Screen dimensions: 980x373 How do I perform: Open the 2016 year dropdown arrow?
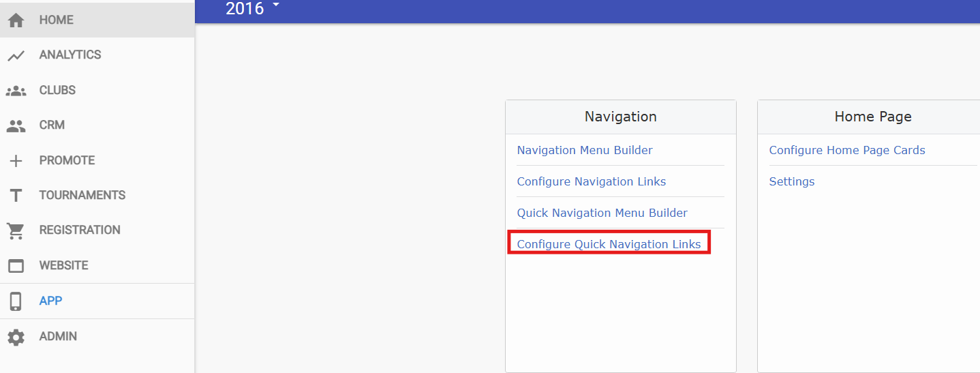[276, 5]
